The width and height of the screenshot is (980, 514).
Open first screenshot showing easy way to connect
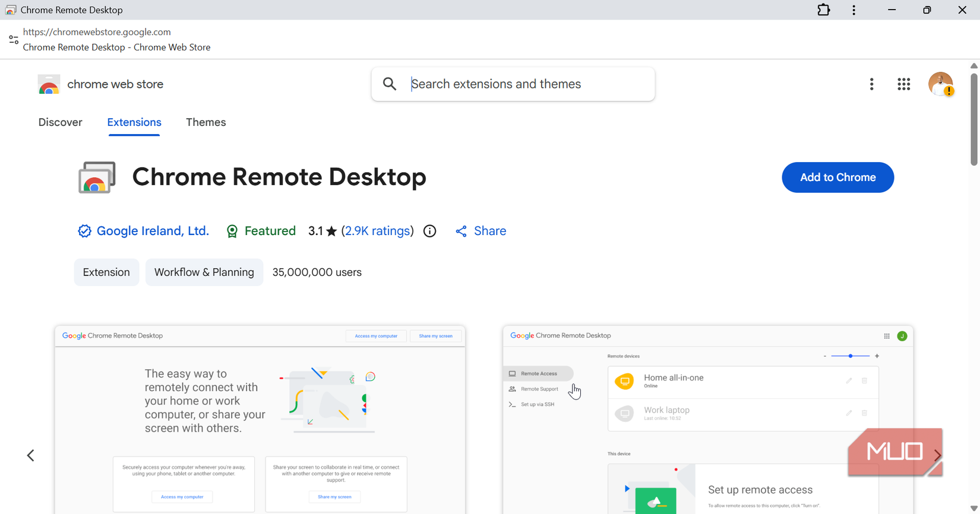pyautogui.click(x=260, y=420)
